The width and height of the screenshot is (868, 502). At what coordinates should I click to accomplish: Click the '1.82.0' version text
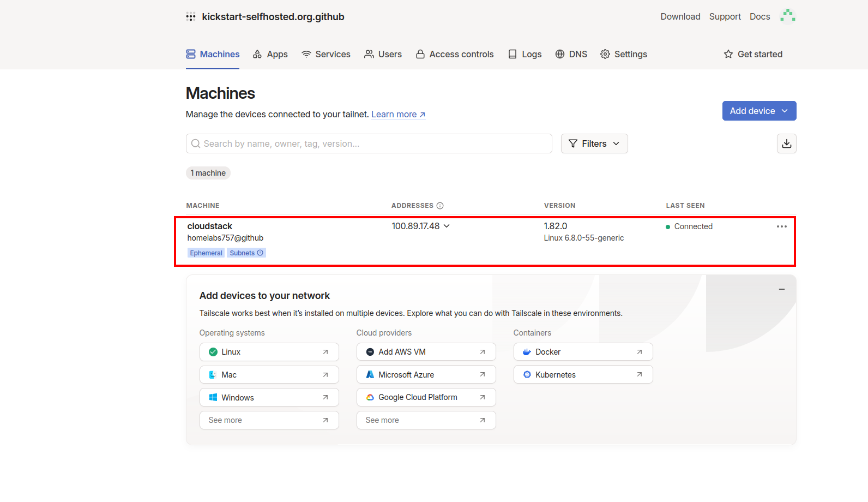coord(555,226)
